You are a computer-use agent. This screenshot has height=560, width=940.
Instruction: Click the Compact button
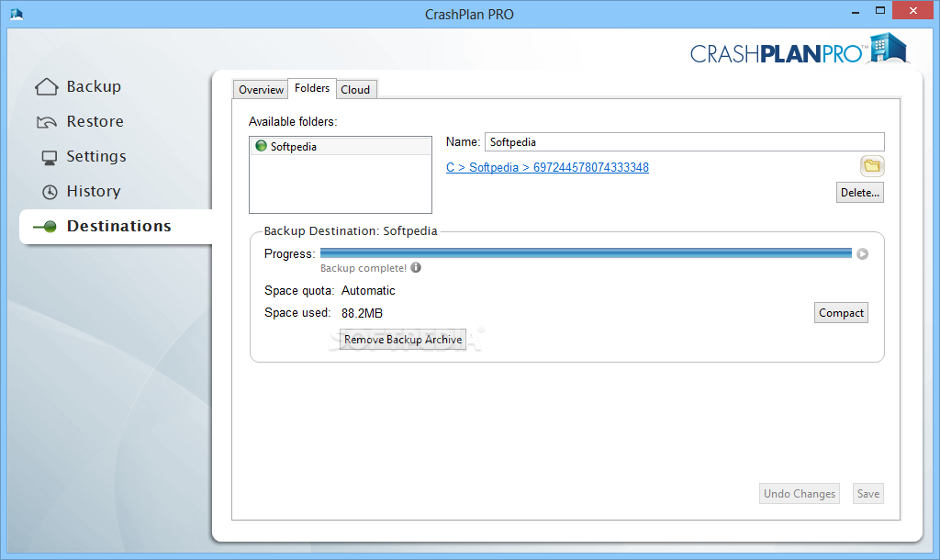point(841,313)
